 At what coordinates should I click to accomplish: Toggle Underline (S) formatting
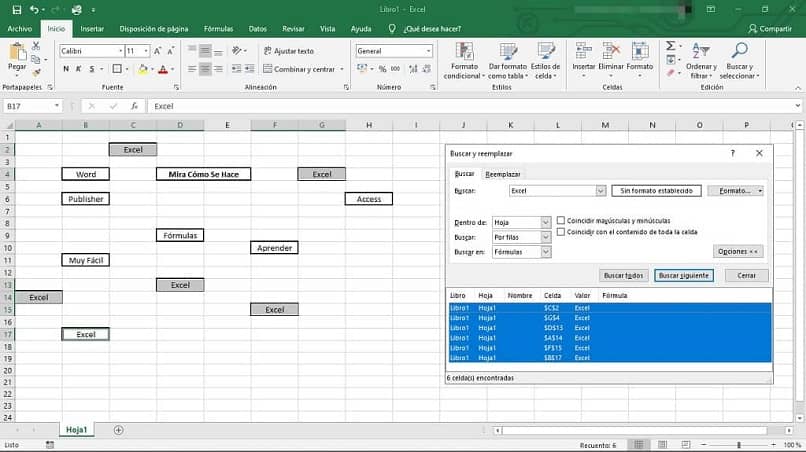(x=92, y=69)
